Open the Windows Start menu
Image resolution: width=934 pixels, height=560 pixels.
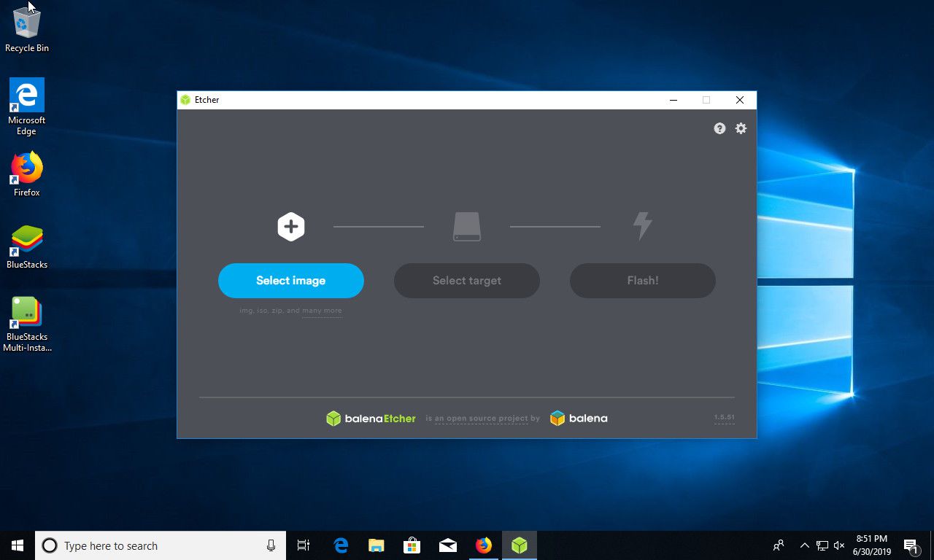point(18,545)
